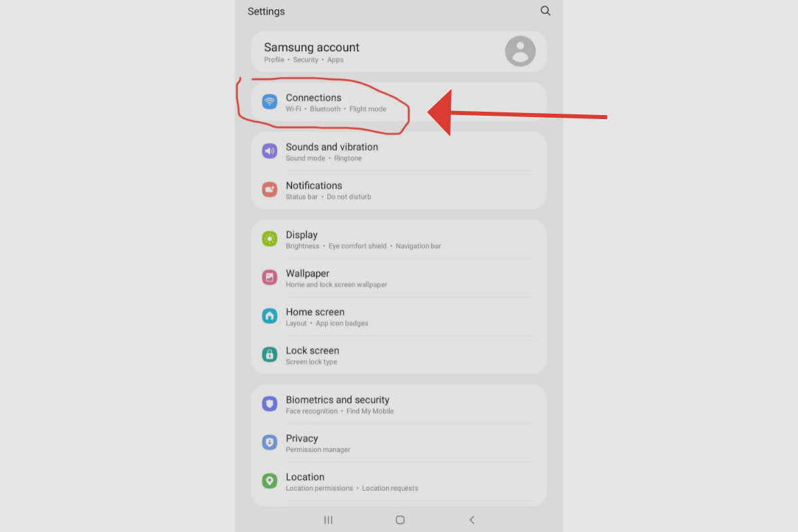Screen dimensions: 798x532
Task: Tap the pink Wallpaper icon
Action: click(269, 277)
